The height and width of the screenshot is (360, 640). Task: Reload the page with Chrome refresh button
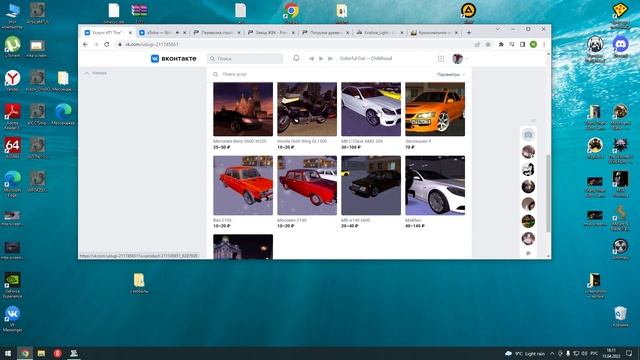[107, 44]
